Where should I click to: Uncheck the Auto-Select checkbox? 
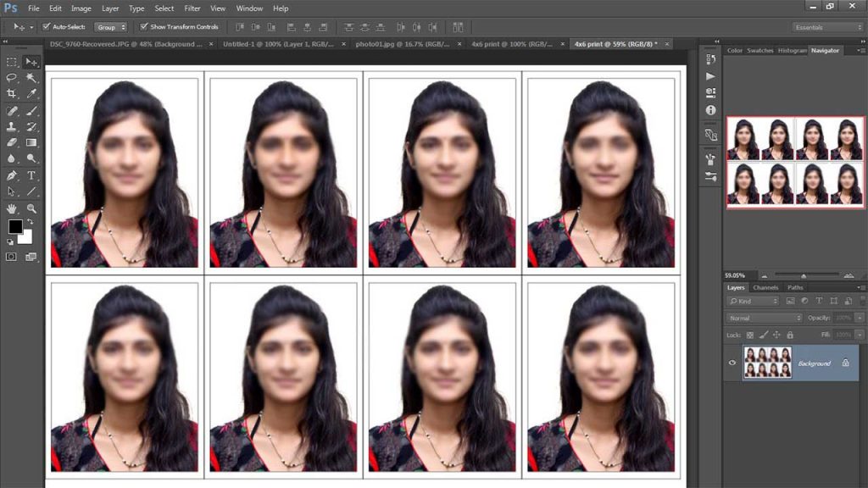46,27
